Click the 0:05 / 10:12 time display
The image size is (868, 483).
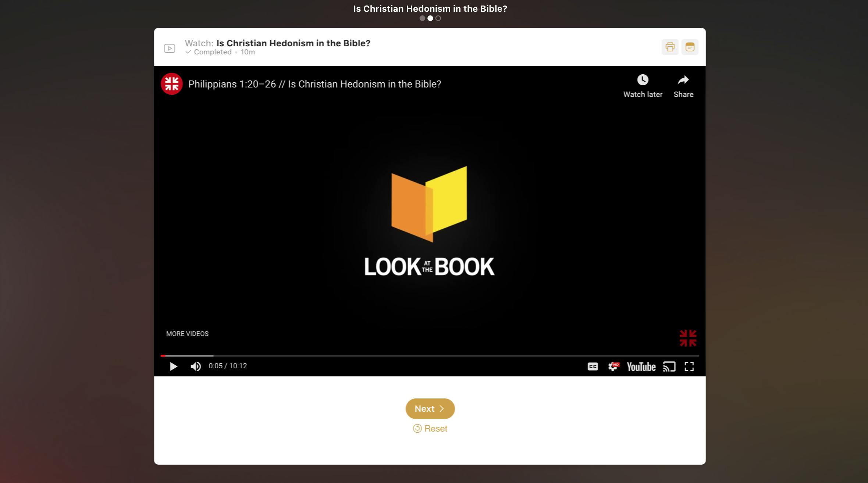(228, 366)
